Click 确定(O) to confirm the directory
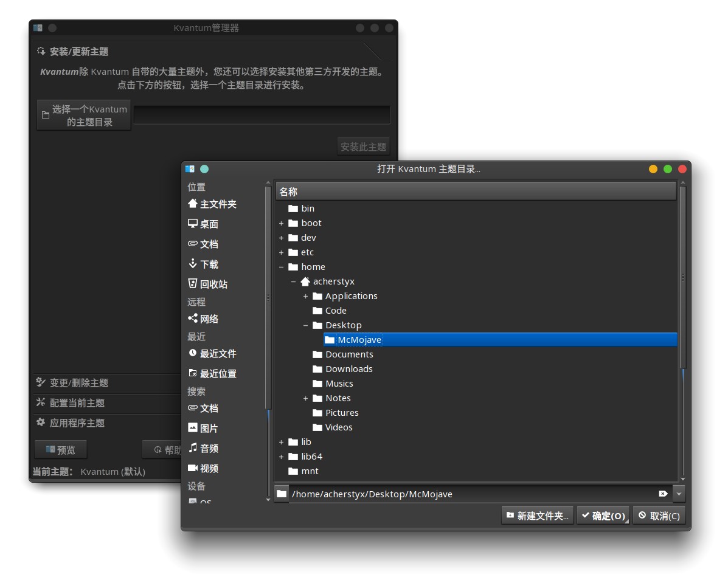The width and height of the screenshot is (728, 583). pyautogui.click(x=603, y=516)
